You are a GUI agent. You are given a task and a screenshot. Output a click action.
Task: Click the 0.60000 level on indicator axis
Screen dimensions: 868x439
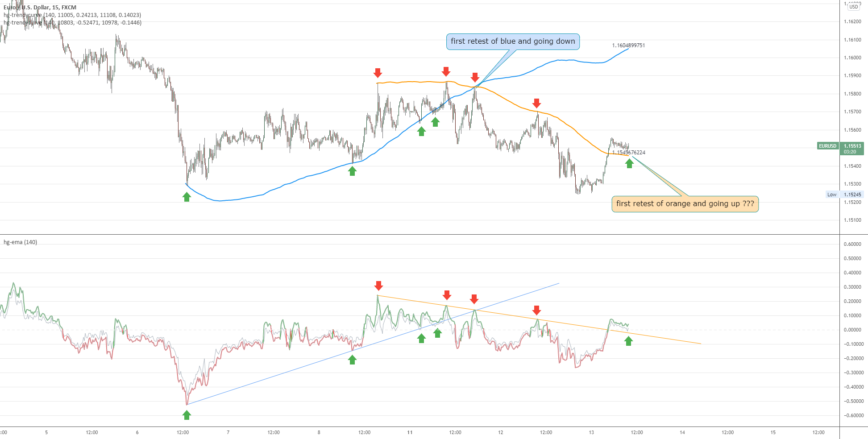pos(852,244)
